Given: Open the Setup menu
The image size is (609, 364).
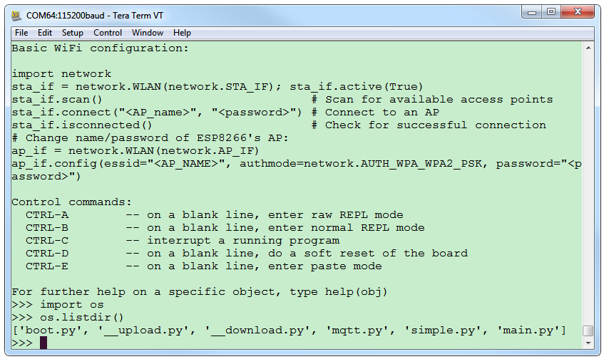Looking at the screenshot, I should 73,33.
